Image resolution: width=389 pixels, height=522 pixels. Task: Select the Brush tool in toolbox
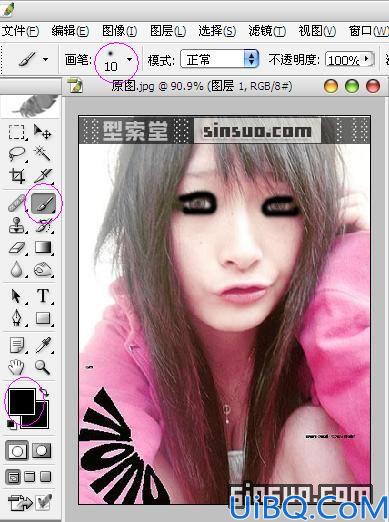(43, 203)
